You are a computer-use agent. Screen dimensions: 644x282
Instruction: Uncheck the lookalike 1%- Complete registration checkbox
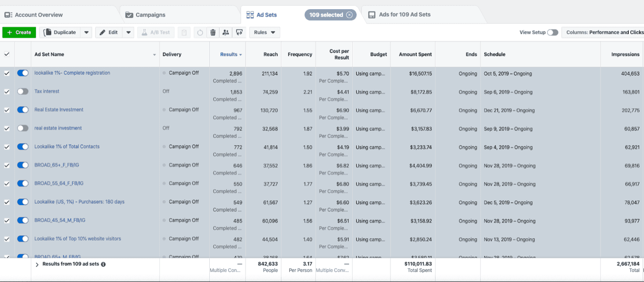coord(7,73)
